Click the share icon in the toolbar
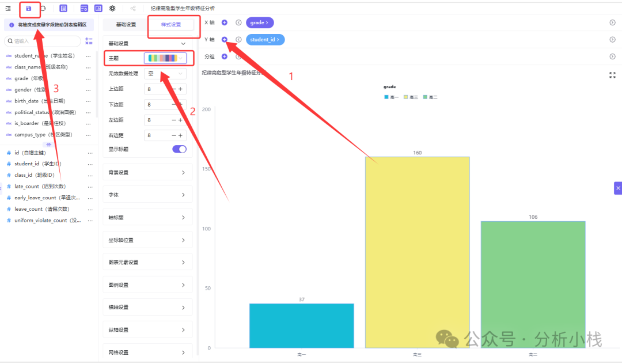Image resolution: width=622 pixels, height=364 pixels. (x=133, y=8)
